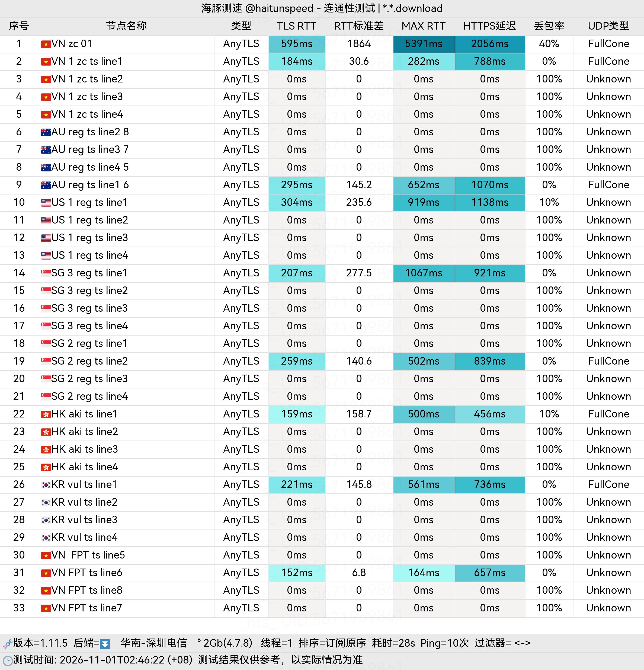
Task: Click the 184ms TLS RTT cell
Action: pos(297,62)
